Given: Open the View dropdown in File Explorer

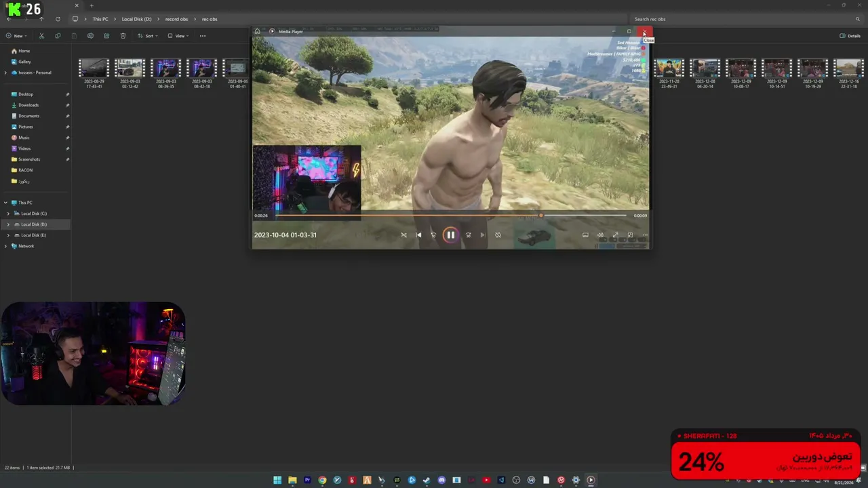Looking at the screenshot, I should (x=178, y=36).
